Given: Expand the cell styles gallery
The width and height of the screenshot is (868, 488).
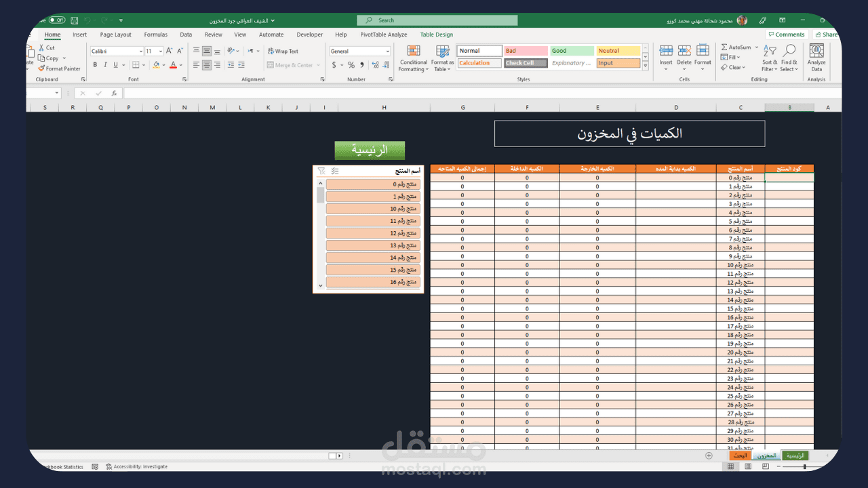Looking at the screenshot, I should pos(645,65).
